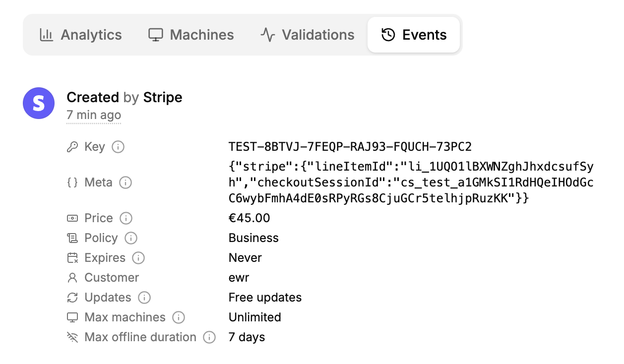624x364 pixels.
Task: Click the monitor icon beside Max machines
Action: tap(72, 317)
